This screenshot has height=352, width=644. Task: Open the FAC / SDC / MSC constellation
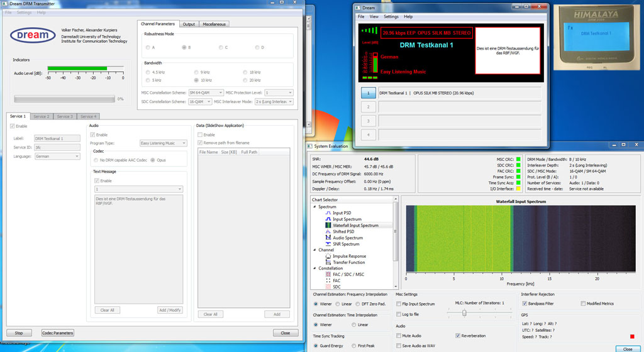coord(348,275)
